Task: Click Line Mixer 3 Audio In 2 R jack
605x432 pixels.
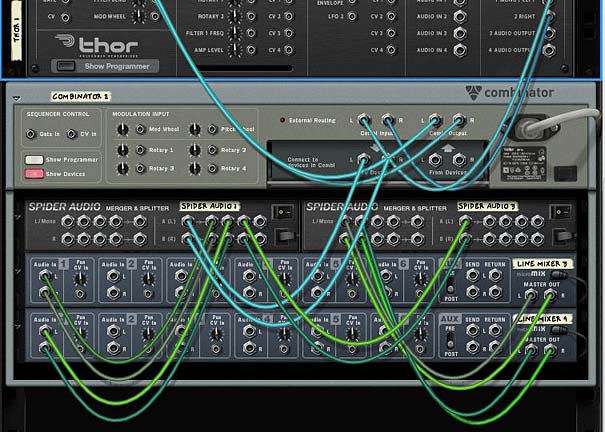Action: pos(113,293)
